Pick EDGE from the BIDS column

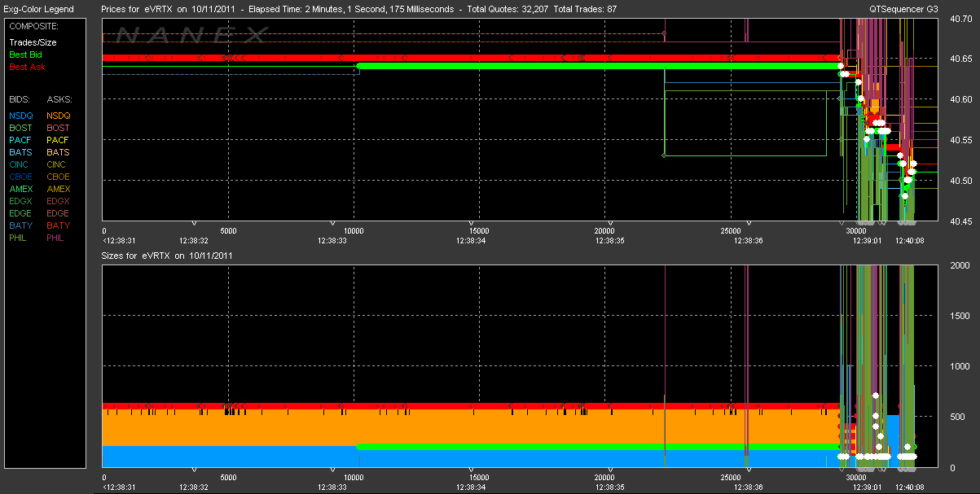(21, 213)
